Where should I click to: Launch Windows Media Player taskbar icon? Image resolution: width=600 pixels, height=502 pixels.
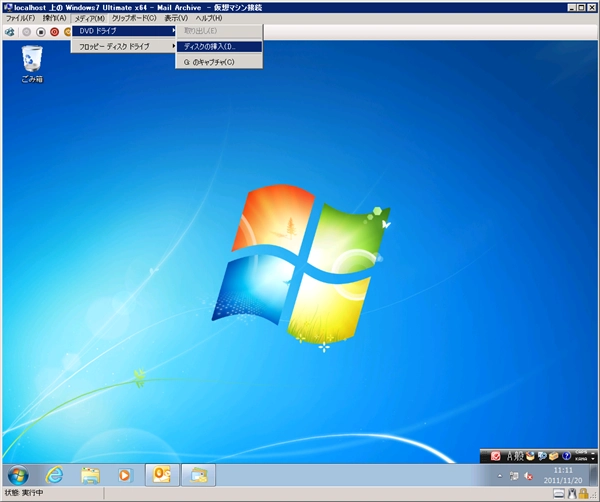coord(125,475)
